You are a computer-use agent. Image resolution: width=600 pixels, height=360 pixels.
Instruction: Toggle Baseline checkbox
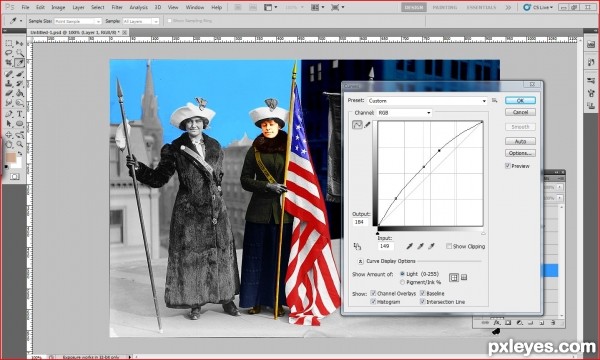click(422, 293)
